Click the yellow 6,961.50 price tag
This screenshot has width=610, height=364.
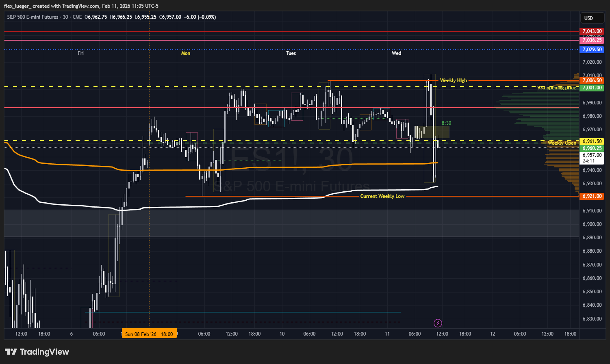coord(591,141)
